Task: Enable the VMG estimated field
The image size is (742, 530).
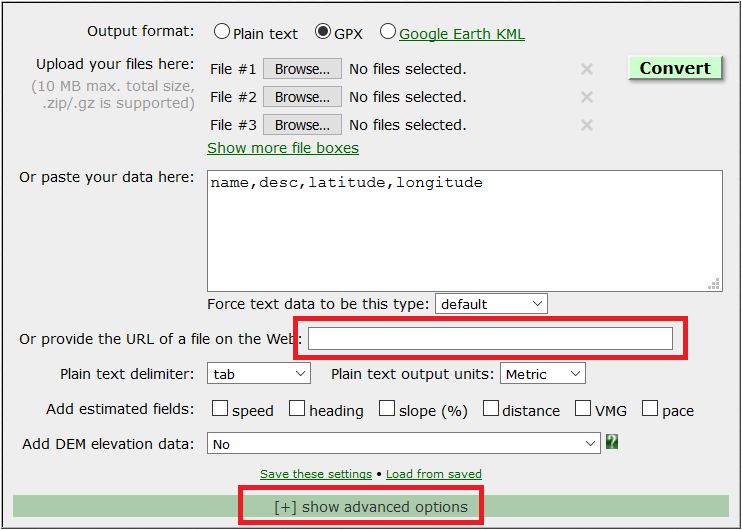Action: tap(583, 408)
